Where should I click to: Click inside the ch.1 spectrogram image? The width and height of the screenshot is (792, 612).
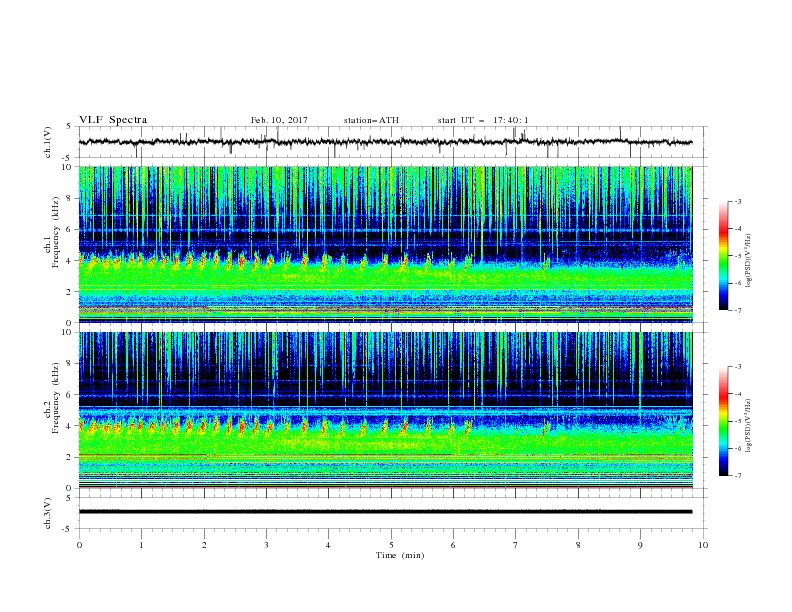(385, 244)
